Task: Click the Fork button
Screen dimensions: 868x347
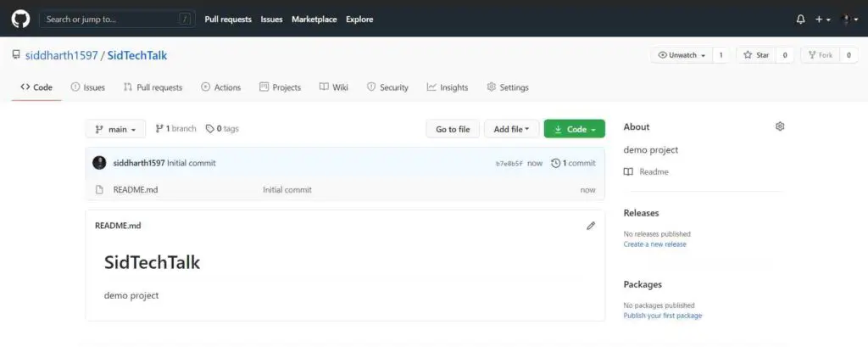Action: (821, 55)
